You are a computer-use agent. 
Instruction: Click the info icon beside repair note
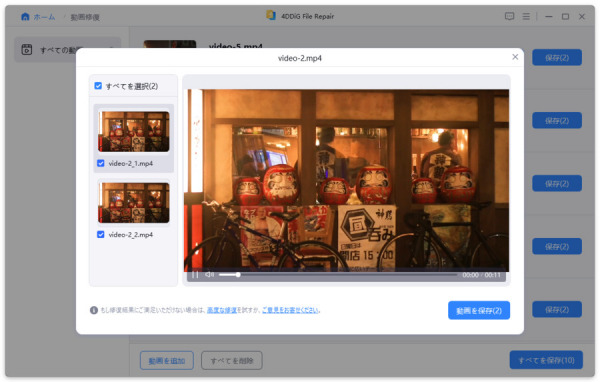point(94,310)
